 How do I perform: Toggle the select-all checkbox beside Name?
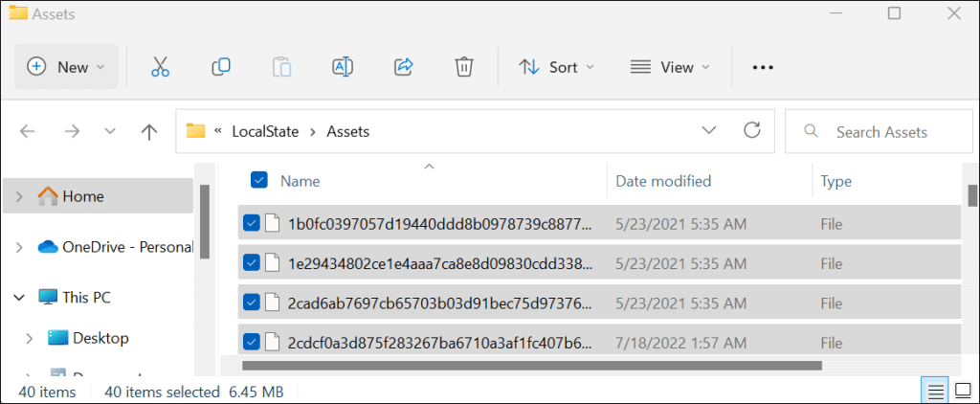click(x=258, y=180)
